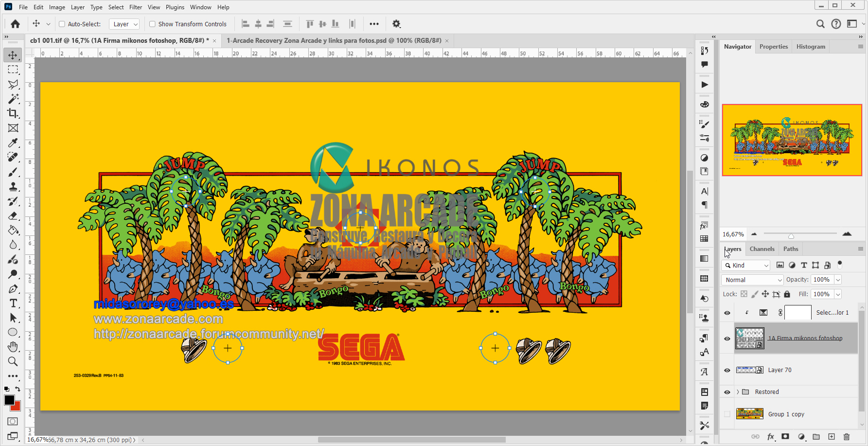Viewport: 868px width, 446px height.
Task: Open the Layers panel menu
Action: point(860,249)
